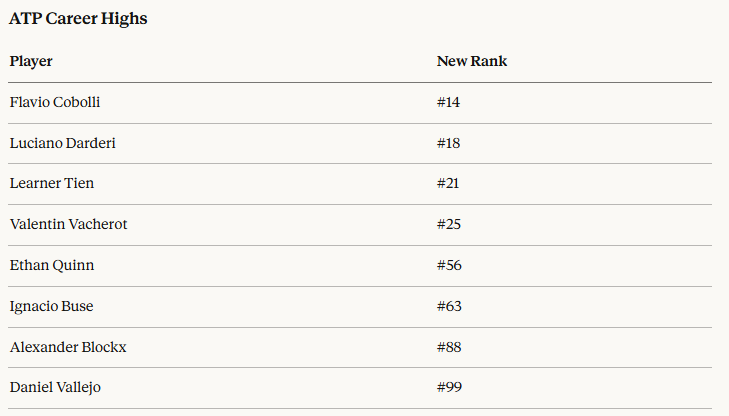The height and width of the screenshot is (416, 729).
Task: Select Ethan Quinn's name
Action: pos(52,266)
